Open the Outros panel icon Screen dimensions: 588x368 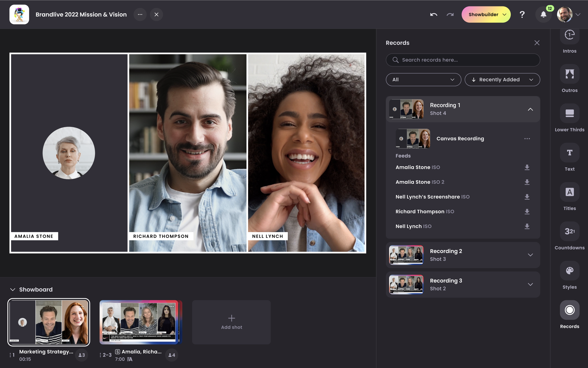569,74
